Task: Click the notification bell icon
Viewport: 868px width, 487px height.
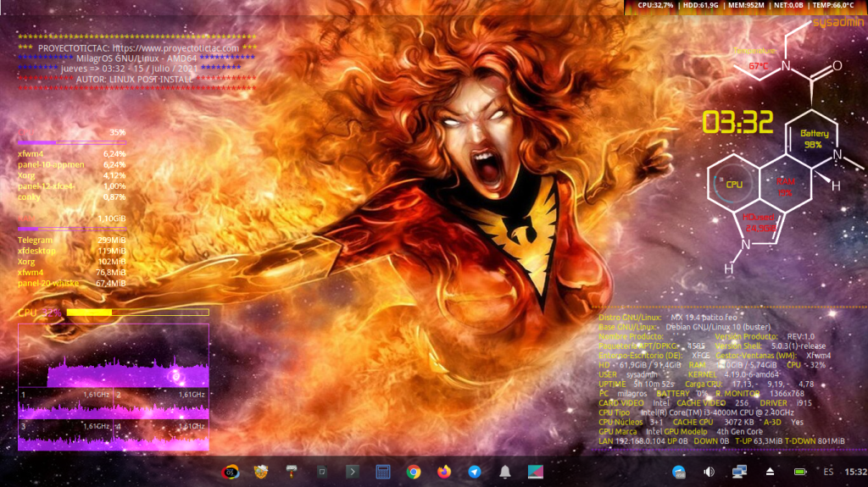Action: [505, 472]
